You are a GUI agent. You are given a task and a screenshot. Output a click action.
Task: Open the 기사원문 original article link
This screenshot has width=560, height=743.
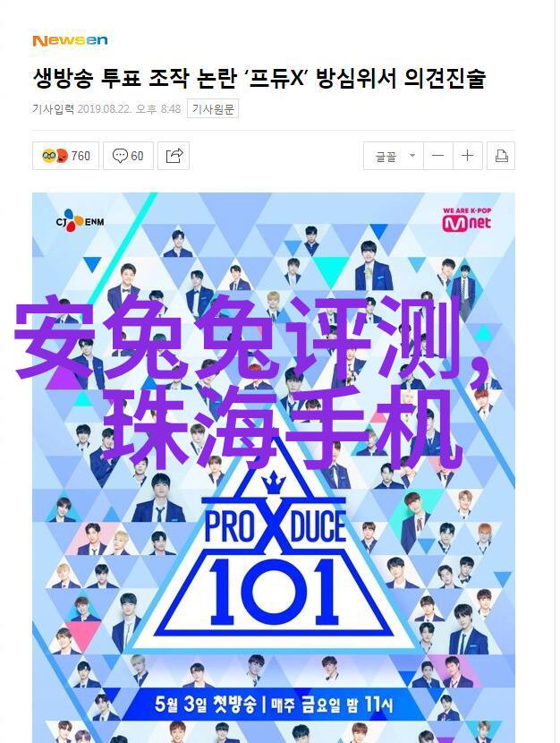213,109
